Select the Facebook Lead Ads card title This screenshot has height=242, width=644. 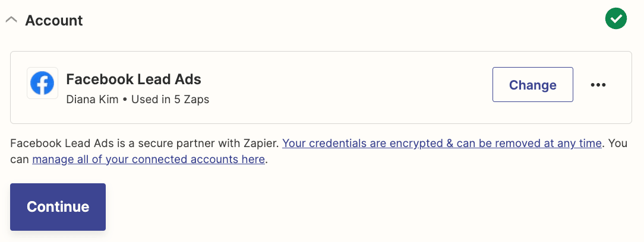(134, 79)
